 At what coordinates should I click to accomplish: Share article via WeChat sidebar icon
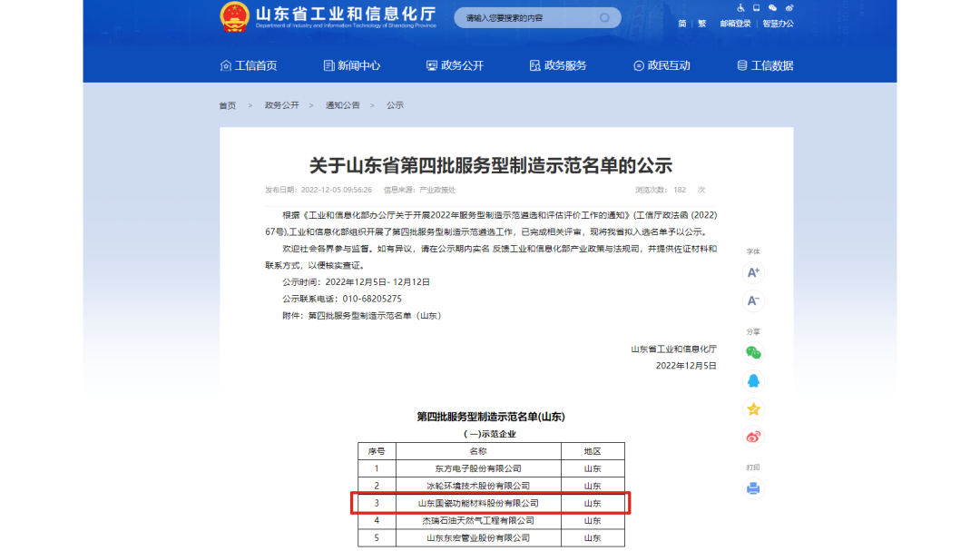(753, 353)
